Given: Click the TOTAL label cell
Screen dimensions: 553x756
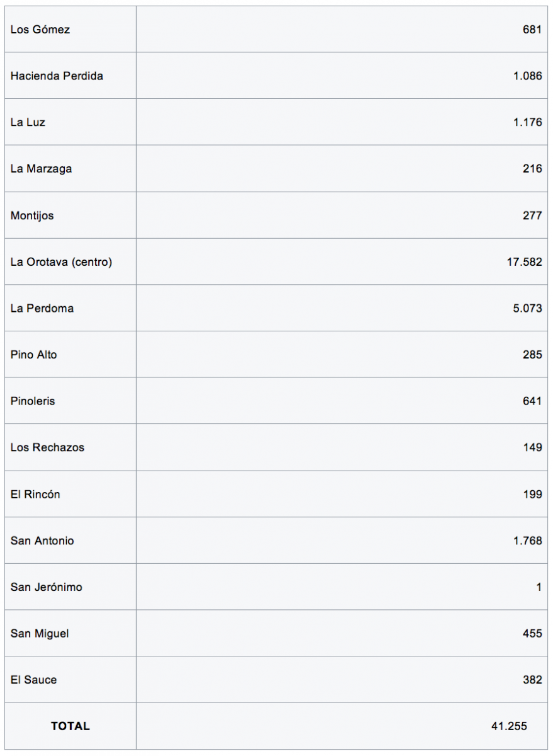Looking at the screenshot, I should click(x=71, y=726).
